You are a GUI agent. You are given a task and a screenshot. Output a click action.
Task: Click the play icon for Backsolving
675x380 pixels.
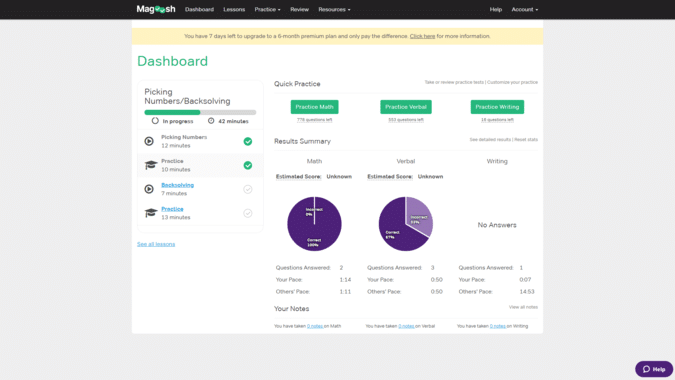[x=149, y=189]
